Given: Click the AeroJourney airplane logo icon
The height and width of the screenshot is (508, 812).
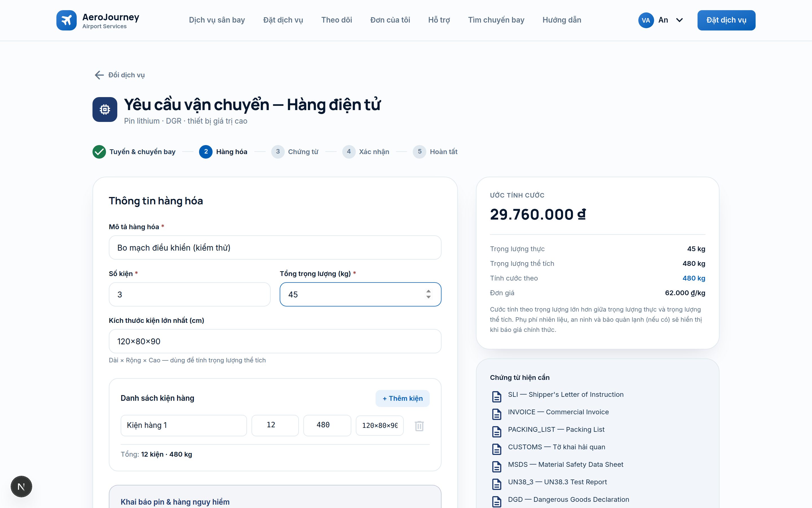Looking at the screenshot, I should (67, 20).
